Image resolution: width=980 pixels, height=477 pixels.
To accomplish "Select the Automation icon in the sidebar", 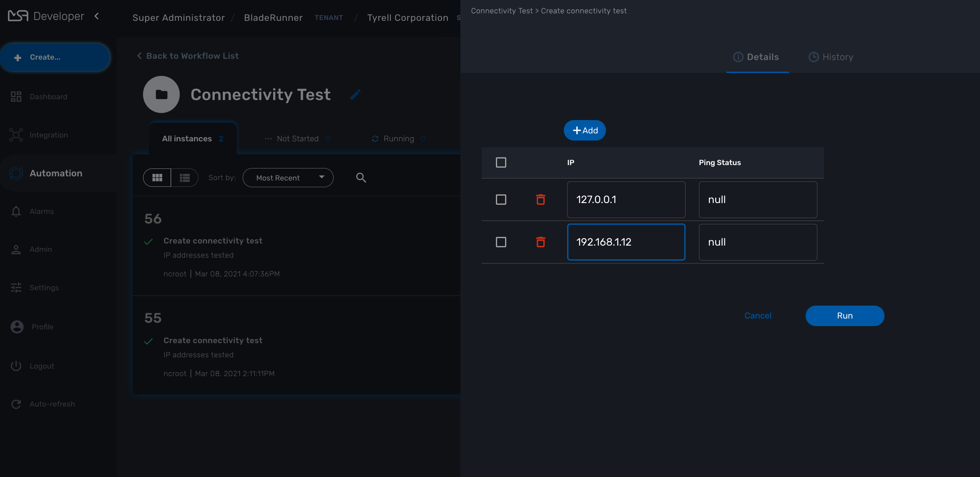I will [16, 173].
